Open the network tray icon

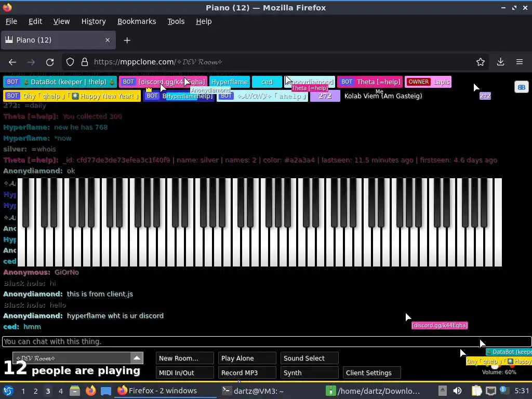tap(490, 391)
